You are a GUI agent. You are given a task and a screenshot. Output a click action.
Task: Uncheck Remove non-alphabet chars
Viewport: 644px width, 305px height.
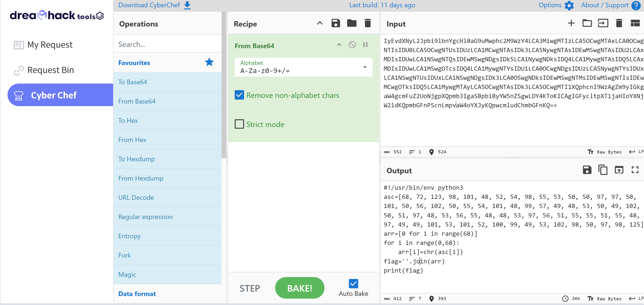pyautogui.click(x=239, y=95)
